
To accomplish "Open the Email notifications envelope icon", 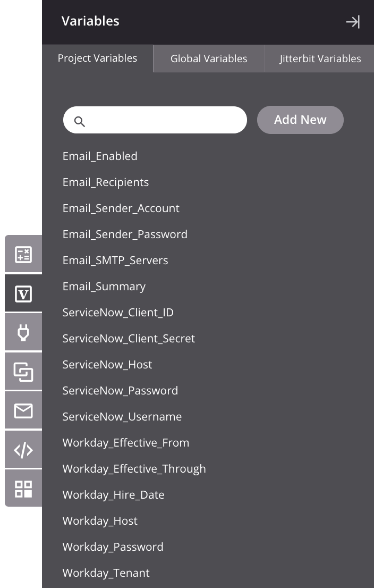I will [x=23, y=410].
